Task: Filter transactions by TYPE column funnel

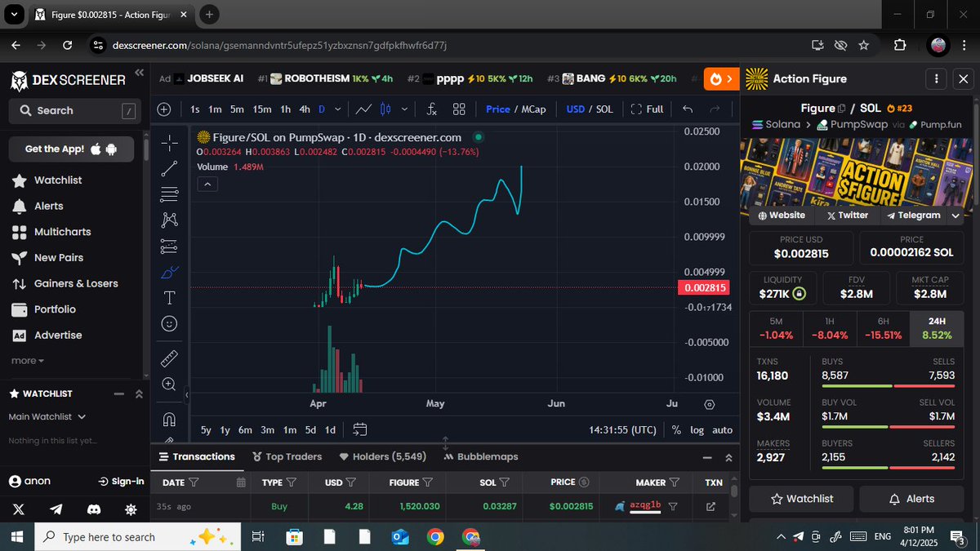Action: pyautogui.click(x=292, y=482)
